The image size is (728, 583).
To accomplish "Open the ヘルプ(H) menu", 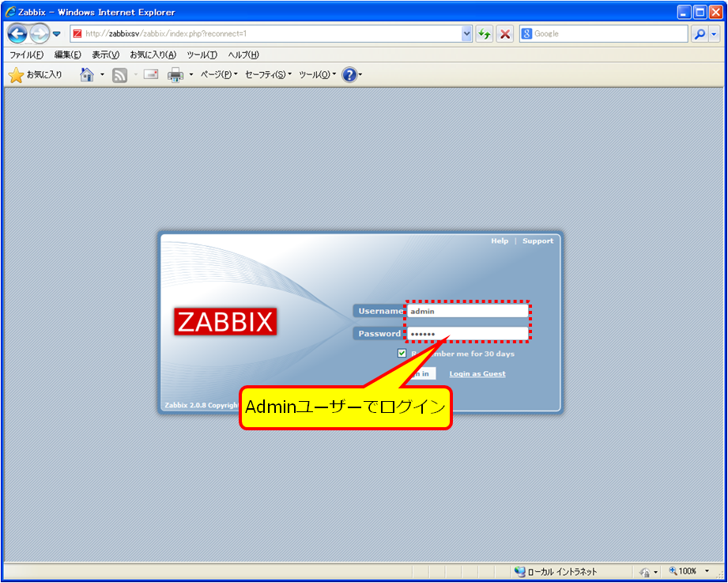I will [243, 55].
